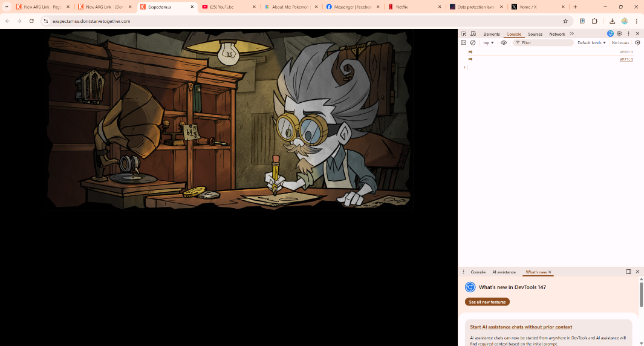The height and width of the screenshot is (346, 644).
Task: Go back in browser history
Action: click(x=7, y=21)
